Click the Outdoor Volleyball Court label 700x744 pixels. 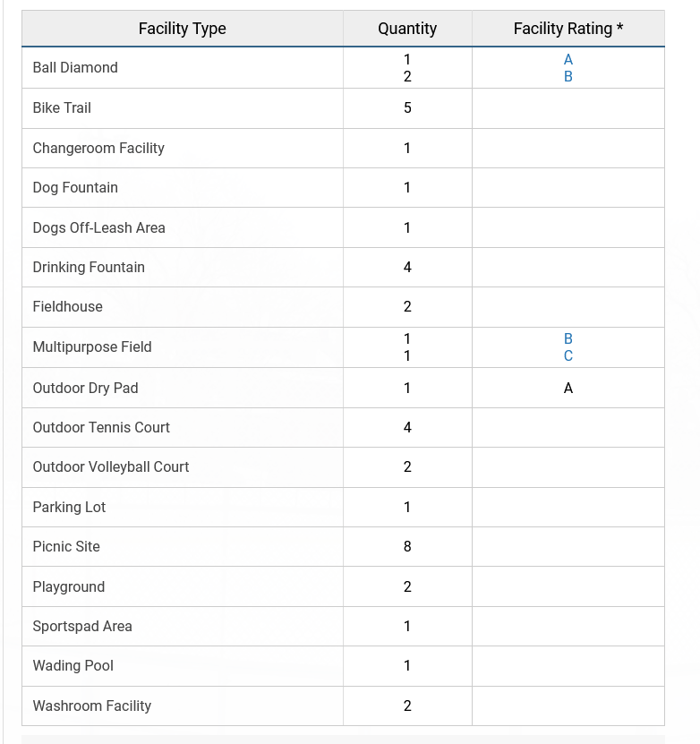[x=111, y=466]
